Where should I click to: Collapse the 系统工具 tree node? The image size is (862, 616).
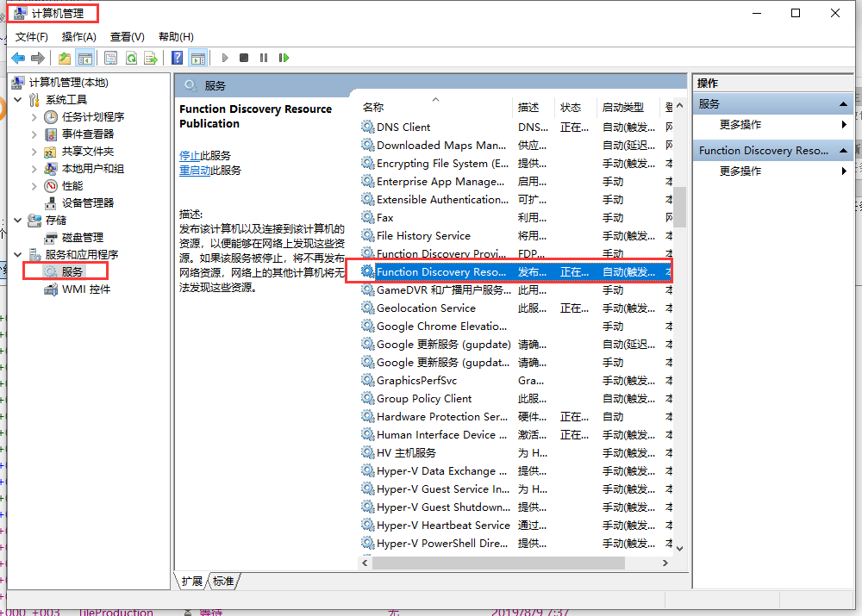tap(18, 100)
